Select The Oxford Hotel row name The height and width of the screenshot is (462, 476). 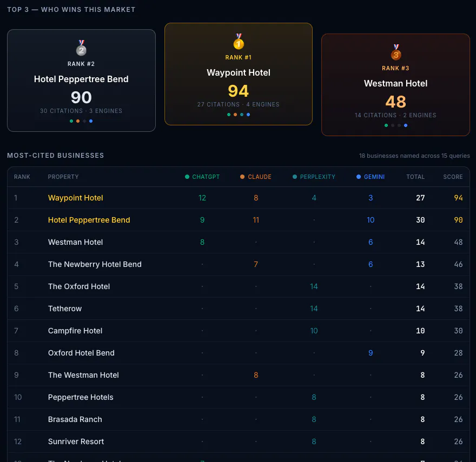click(x=79, y=286)
